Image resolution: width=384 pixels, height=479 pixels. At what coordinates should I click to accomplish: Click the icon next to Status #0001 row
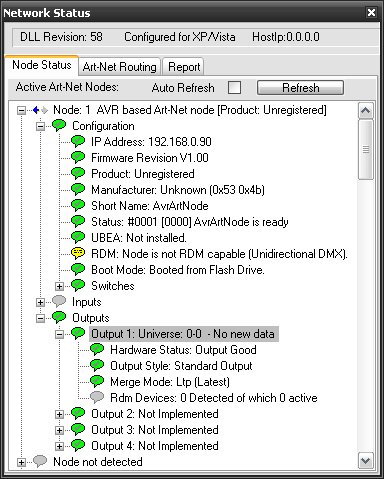[x=78, y=222]
